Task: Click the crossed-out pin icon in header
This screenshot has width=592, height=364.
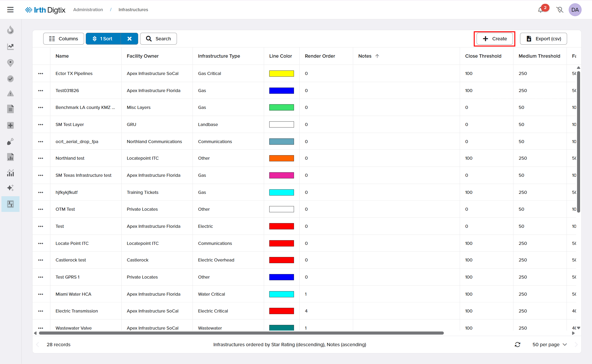Action: point(560,10)
